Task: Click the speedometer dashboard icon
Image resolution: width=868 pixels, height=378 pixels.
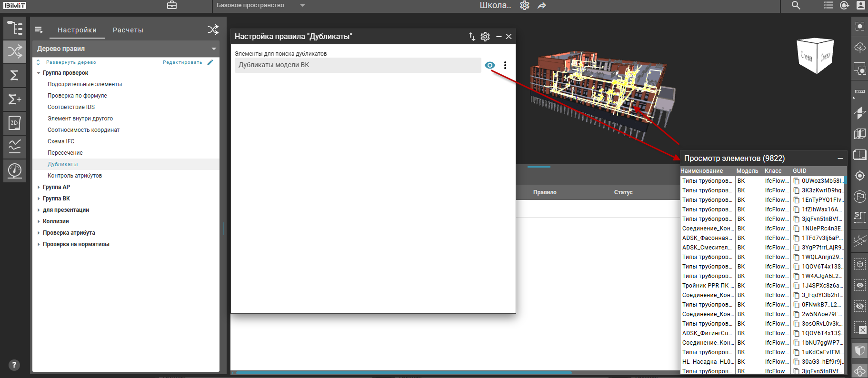Action: (x=15, y=170)
